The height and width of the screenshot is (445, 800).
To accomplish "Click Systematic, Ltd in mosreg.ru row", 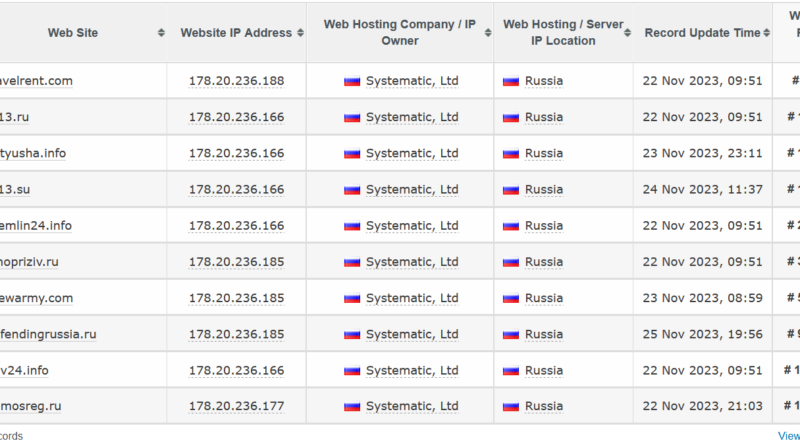I will 412,406.
